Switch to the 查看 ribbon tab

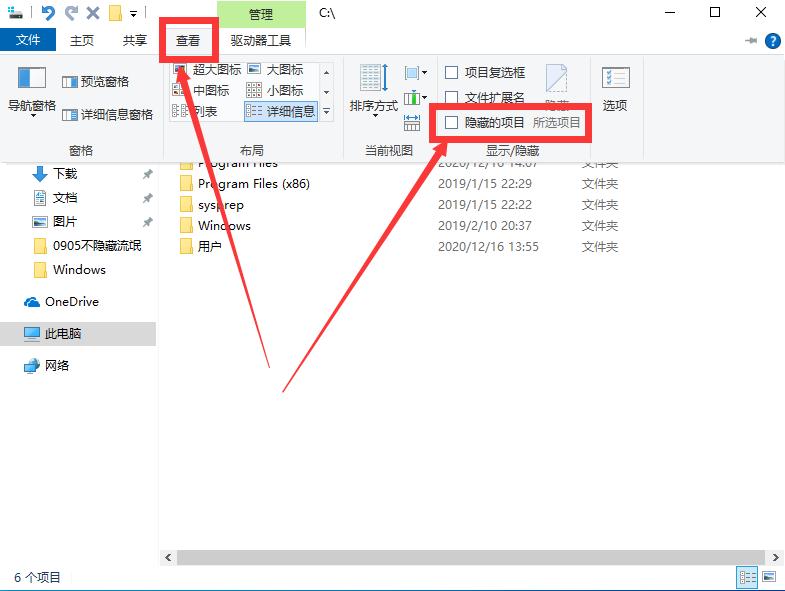point(188,40)
